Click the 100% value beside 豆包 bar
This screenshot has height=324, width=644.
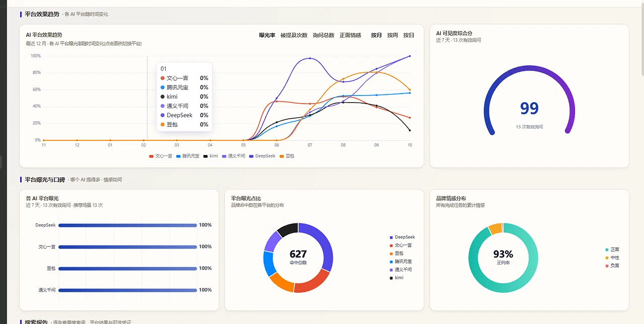(205, 268)
